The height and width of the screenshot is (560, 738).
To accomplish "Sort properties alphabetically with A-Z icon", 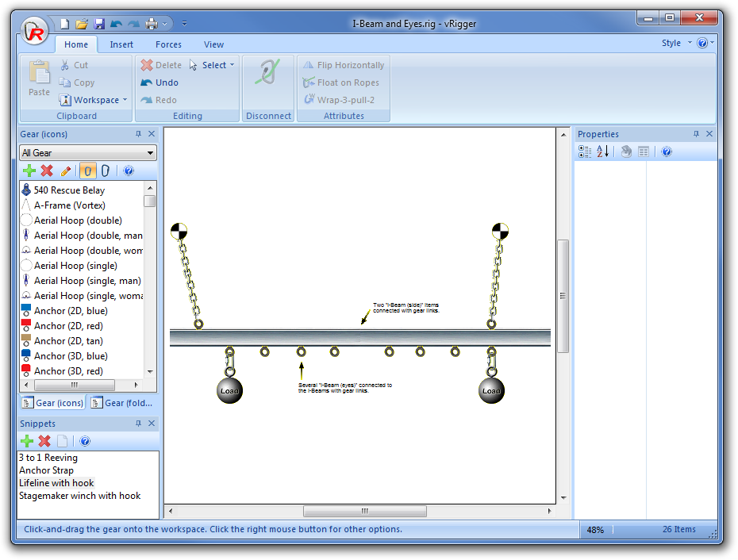I will click(x=603, y=152).
